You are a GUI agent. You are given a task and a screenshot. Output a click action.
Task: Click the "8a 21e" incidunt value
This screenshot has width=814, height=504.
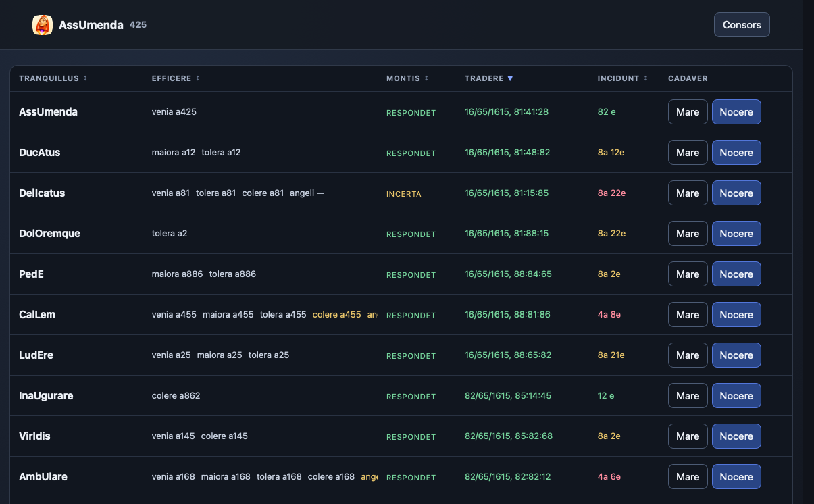[611, 355]
